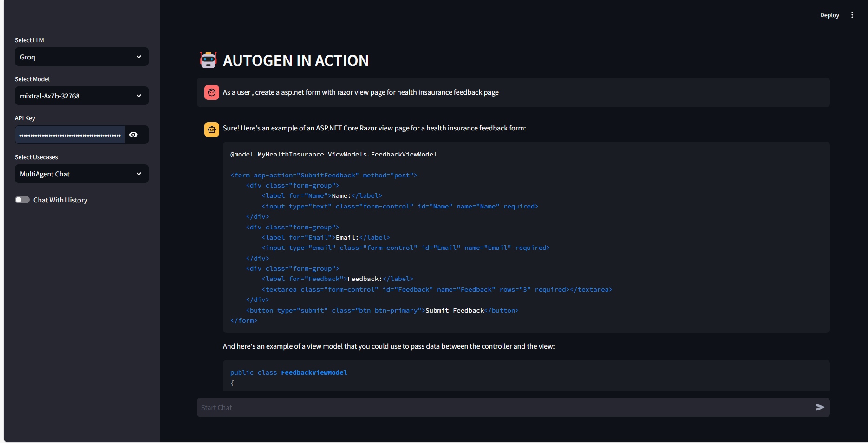Open the mixtral-8x7b-32768 model dropdown
This screenshot has width=868, height=443.
[x=82, y=96]
